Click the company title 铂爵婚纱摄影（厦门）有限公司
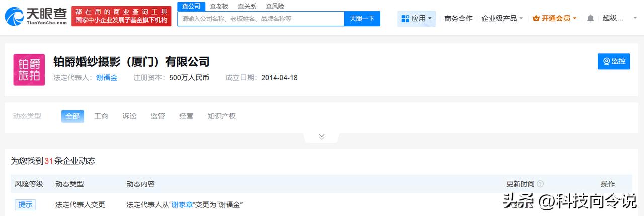 tap(131, 62)
